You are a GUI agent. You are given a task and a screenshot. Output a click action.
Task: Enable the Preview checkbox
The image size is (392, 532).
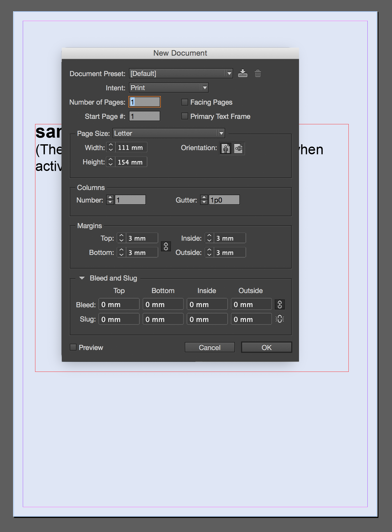pyautogui.click(x=73, y=347)
